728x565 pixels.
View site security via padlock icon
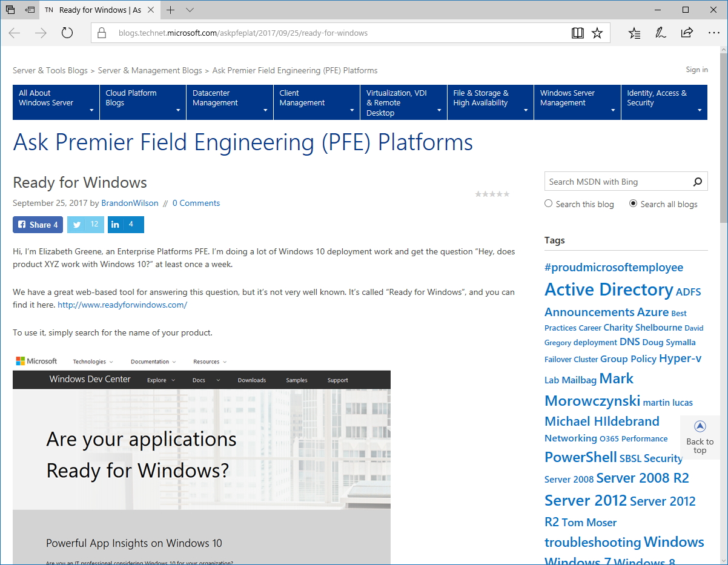pyautogui.click(x=102, y=33)
